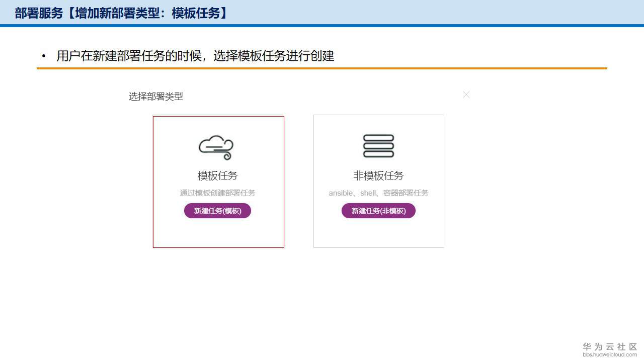Viewport: 644px width, 362px height.
Task: Click the text ansible、shell、容器部署任务
Action: click(378, 193)
